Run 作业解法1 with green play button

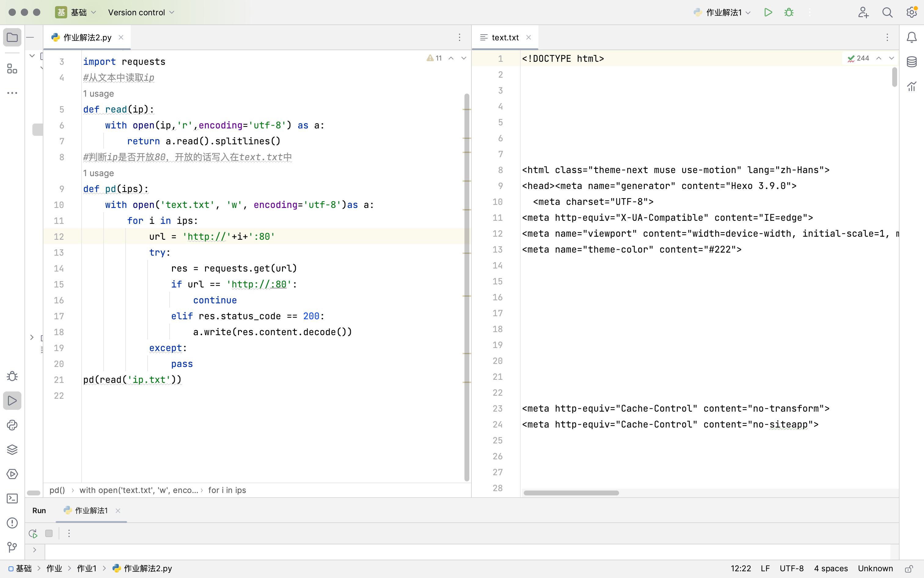(768, 12)
